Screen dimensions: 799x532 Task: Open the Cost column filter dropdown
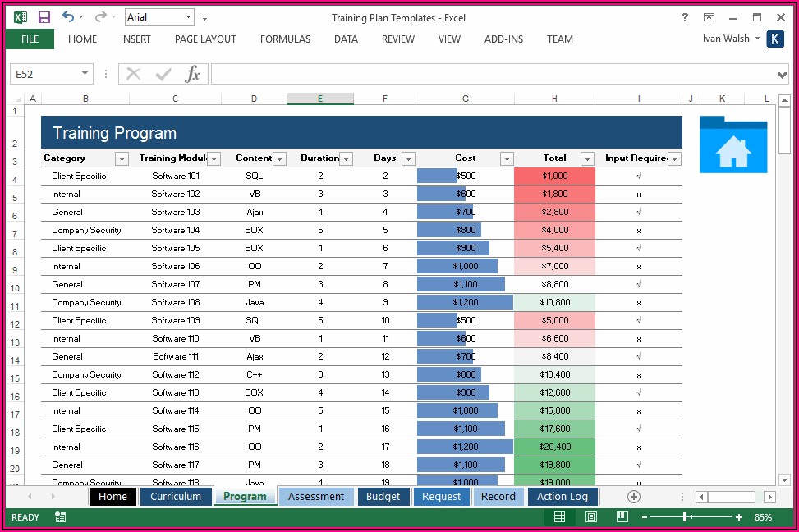507,158
